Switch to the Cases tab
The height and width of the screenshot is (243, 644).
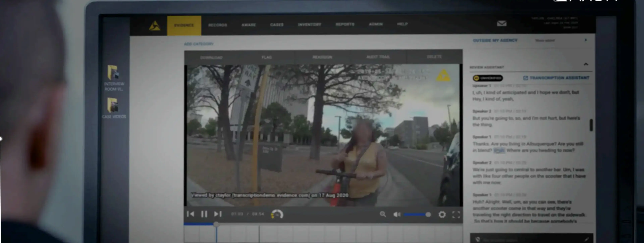277,25
